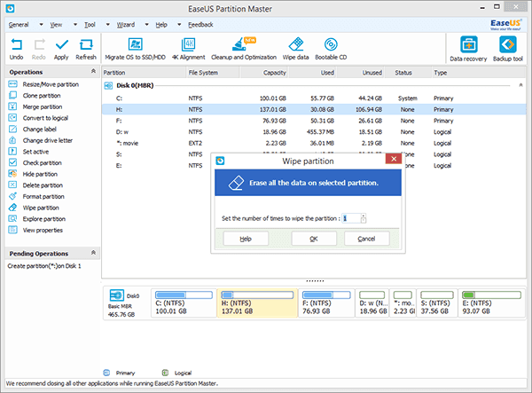Select the Wipe data toolbar icon
Image resolution: width=532 pixels, height=393 pixels.
coord(295,49)
